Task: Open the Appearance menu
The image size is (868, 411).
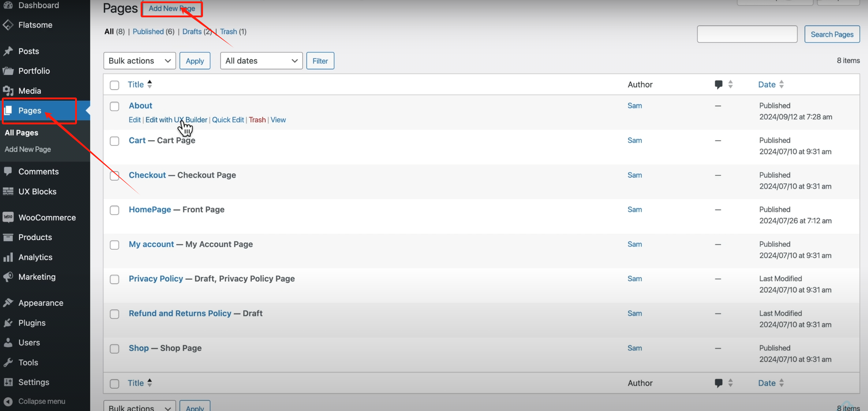Action: 41,303
